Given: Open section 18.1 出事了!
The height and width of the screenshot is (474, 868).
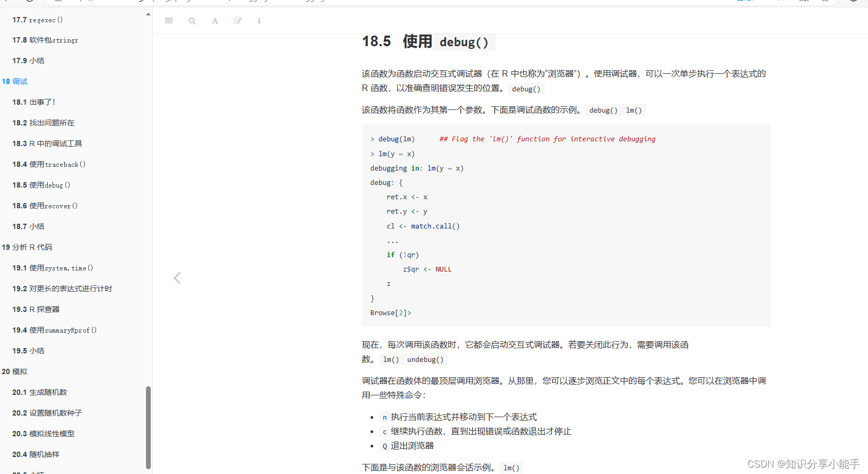Looking at the screenshot, I should coord(33,102).
